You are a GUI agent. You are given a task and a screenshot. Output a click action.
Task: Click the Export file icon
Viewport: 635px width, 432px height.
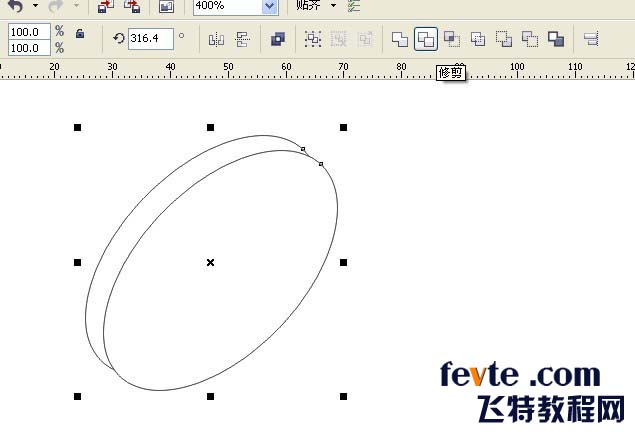pos(132,6)
